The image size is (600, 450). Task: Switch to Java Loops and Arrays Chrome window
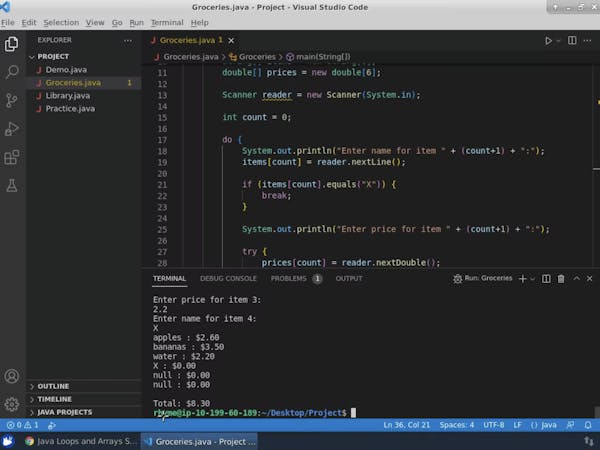(x=80, y=441)
